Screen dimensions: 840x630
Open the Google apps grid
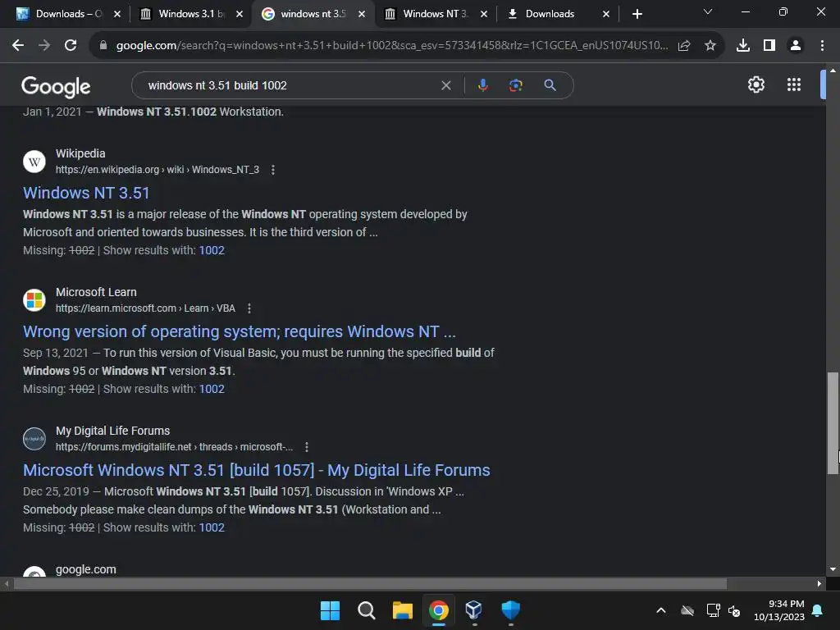click(794, 84)
